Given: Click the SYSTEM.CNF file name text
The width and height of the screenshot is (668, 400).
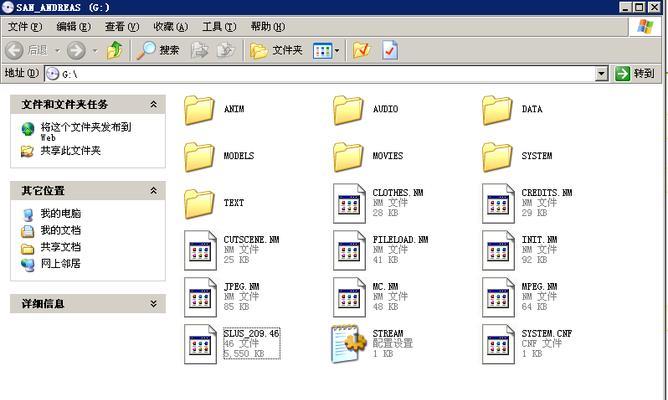Looking at the screenshot, I should pyautogui.click(x=547, y=334).
